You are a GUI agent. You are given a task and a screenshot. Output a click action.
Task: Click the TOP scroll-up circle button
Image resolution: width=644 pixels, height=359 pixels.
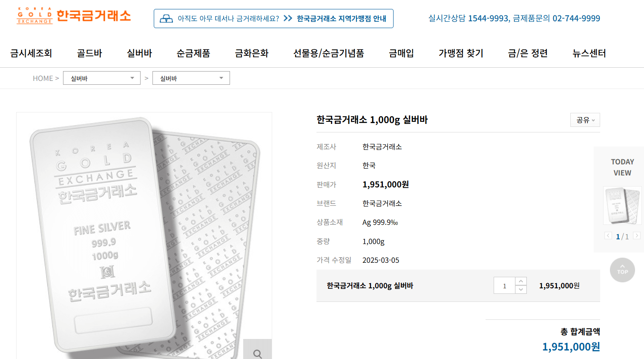[x=622, y=270]
